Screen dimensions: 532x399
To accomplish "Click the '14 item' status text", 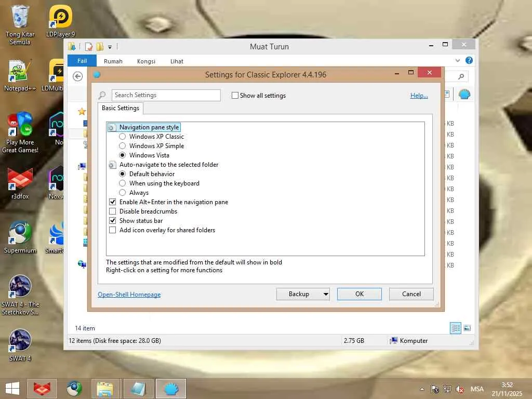I will tap(85, 328).
